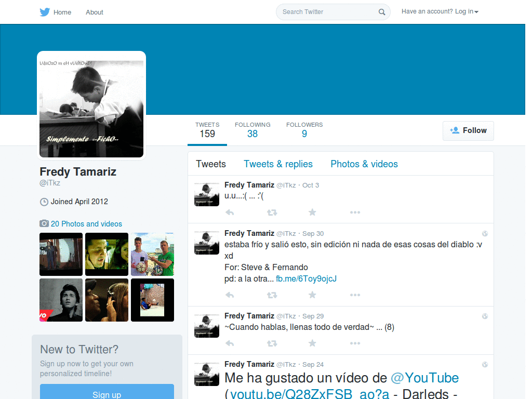The width and height of the screenshot is (532, 399).
Task: Switch to Tweets & replies tab
Action: (278, 164)
